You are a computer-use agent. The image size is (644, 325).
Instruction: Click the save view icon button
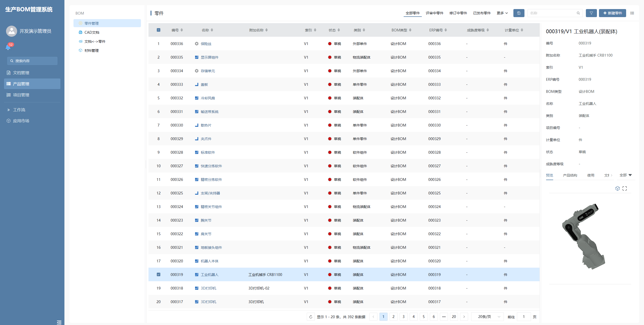coord(519,13)
